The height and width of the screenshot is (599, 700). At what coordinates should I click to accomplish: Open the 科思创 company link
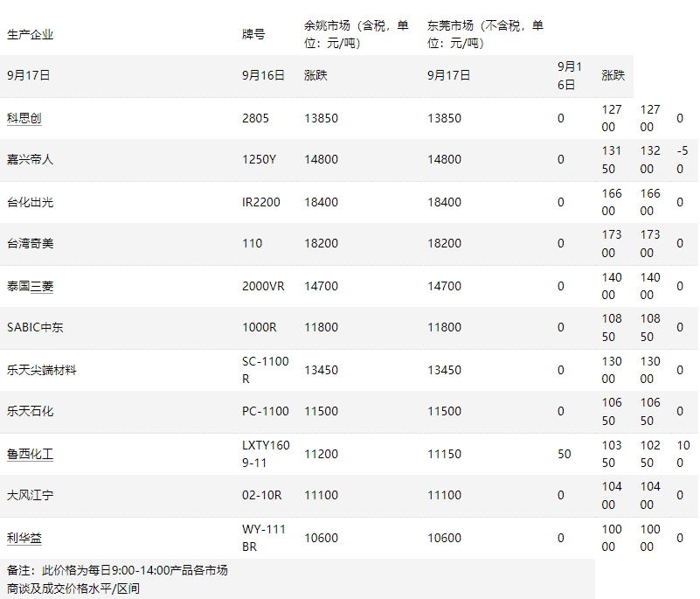tap(24, 118)
